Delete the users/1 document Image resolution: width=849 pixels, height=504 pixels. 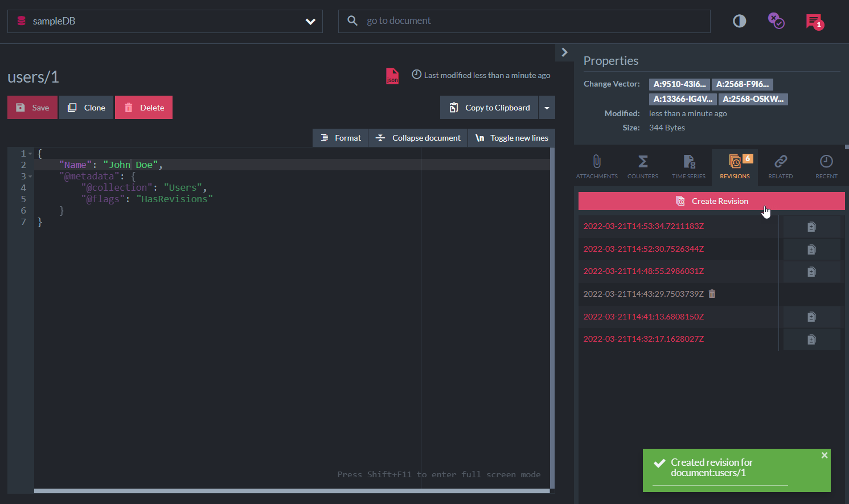pos(144,108)
